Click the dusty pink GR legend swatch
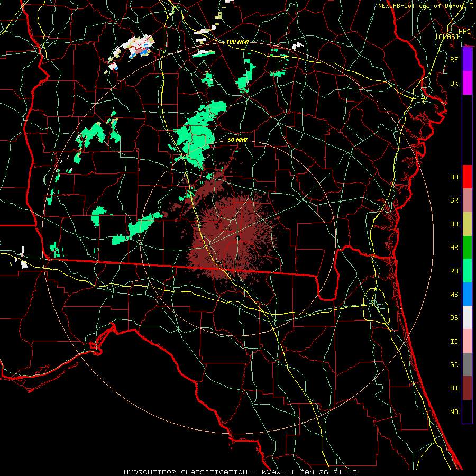The image size is (476, 476). [x=467, y=200]
